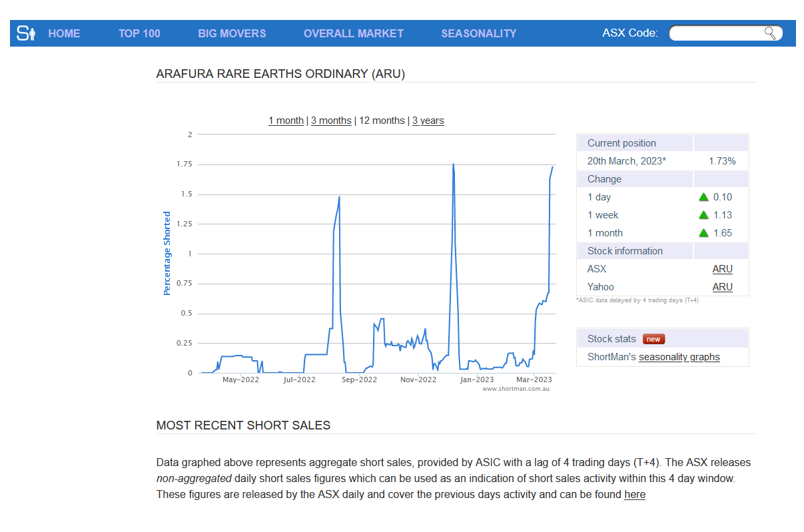
Task: Navigate to OVERALL MARKET
Action: click(x=353, y=33)
